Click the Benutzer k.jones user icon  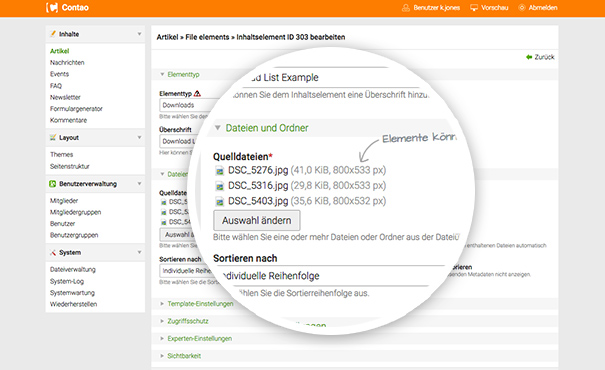tap(406, 8)
